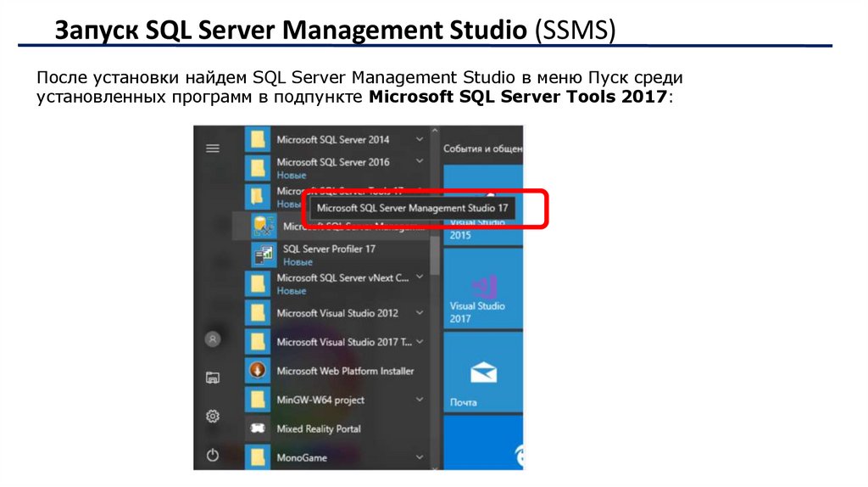Expand Microsoft Visual Studio 2017 T... chevron
The width and height of the screenshot is (868, 487).
(x=420, y=342)
